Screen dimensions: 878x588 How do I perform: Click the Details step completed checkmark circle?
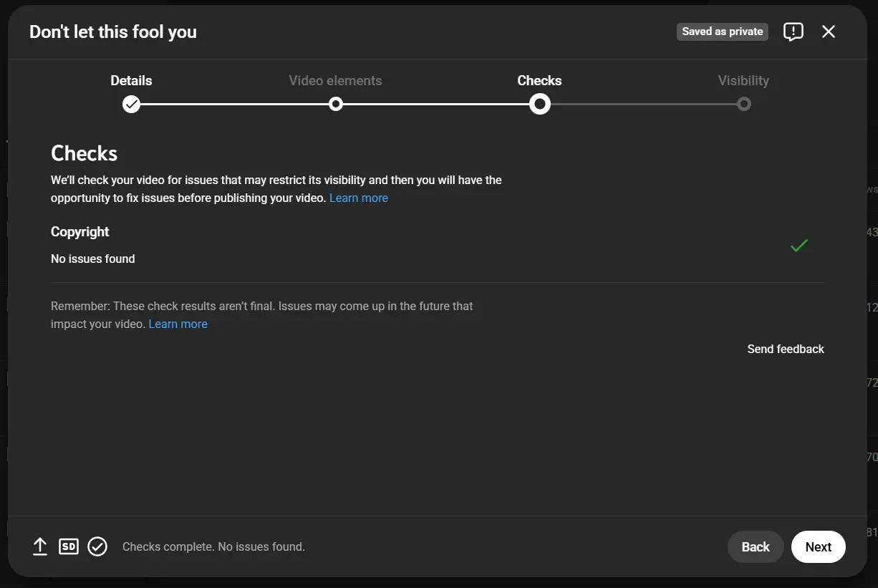[x=131, y=105]
